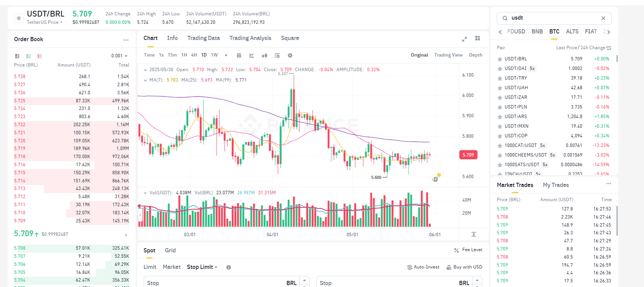Viewport: 644px width, 287px height.
Task: Focus the buy Stop BRL input field
Action: (222, 283)
